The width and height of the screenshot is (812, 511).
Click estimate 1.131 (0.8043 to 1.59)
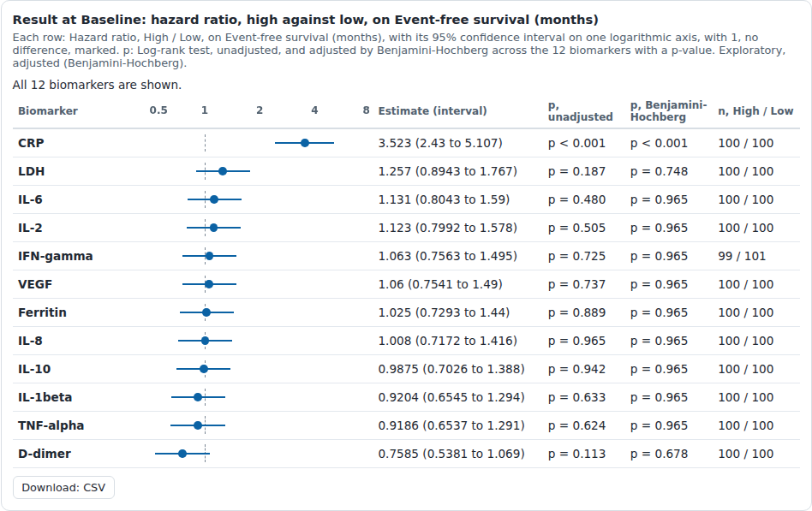click(444, 199)
